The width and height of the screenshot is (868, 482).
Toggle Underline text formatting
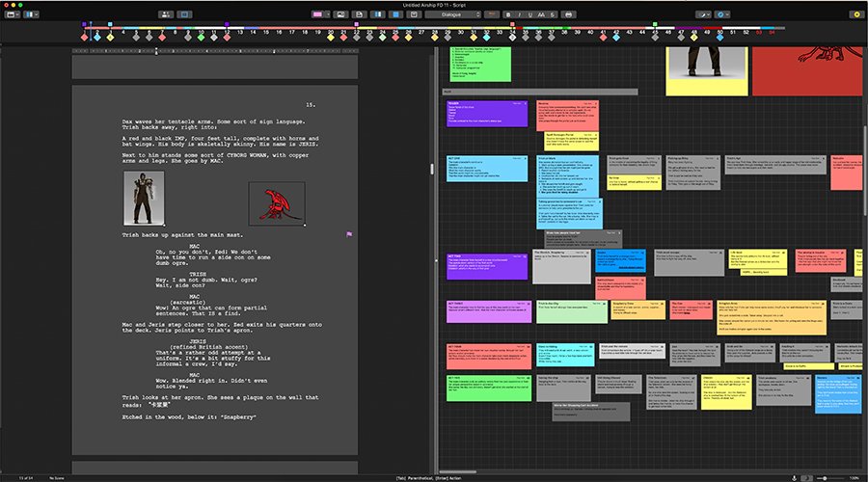click(529, 15)
